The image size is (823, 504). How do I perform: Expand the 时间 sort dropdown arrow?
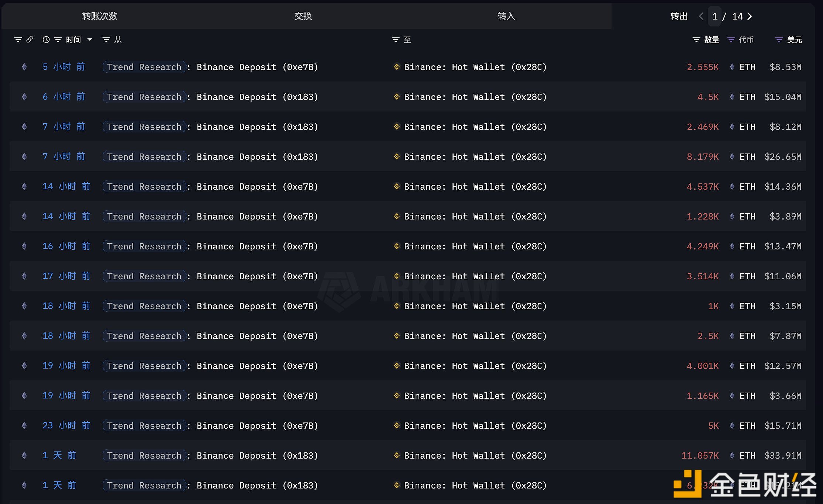click(90, 39)
